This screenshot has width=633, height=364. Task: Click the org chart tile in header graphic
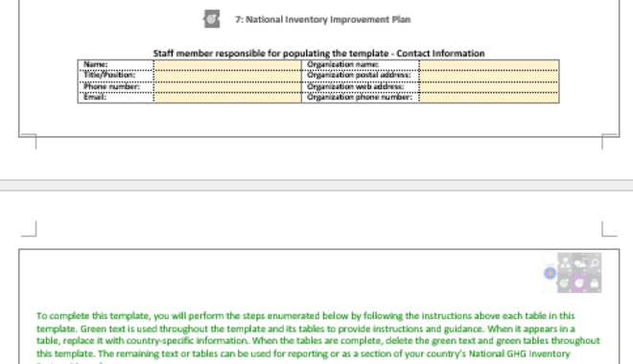(565, 263)
